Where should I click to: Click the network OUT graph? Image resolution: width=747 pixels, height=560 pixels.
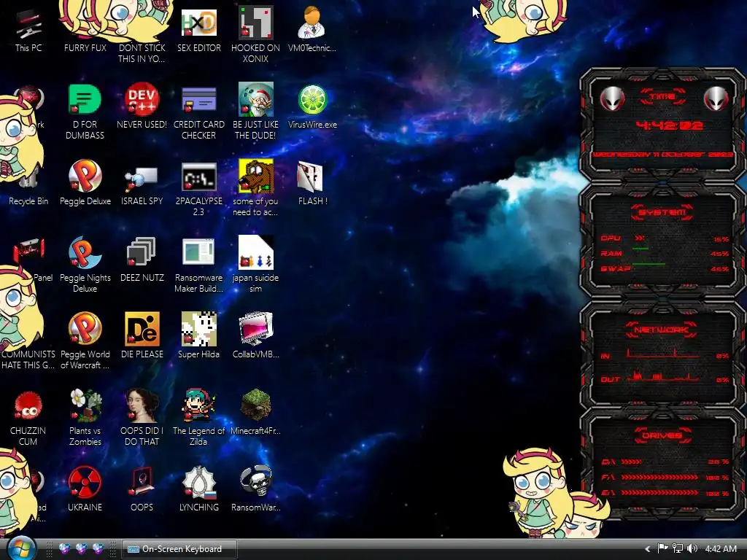pyautogui.click(x=663, y=376)
